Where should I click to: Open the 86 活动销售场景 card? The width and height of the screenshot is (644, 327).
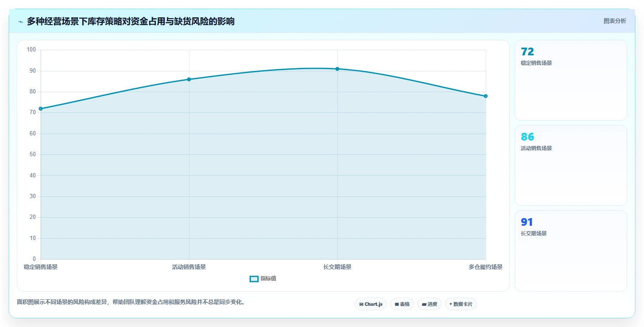coord(570,165)
